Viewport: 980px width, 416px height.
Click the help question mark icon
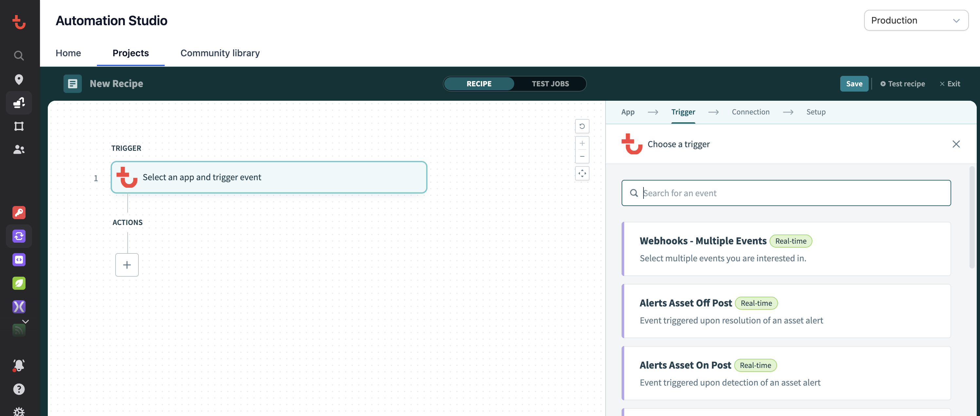coord(19,389)
